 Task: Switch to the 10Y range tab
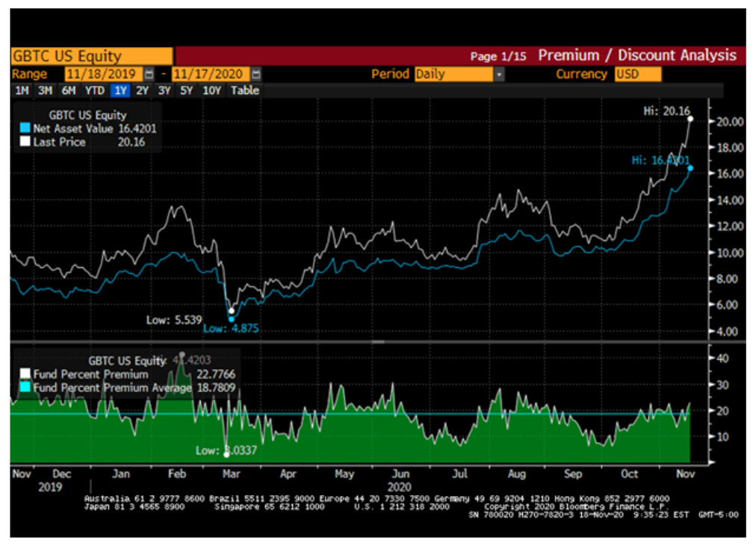coord(211,90)
